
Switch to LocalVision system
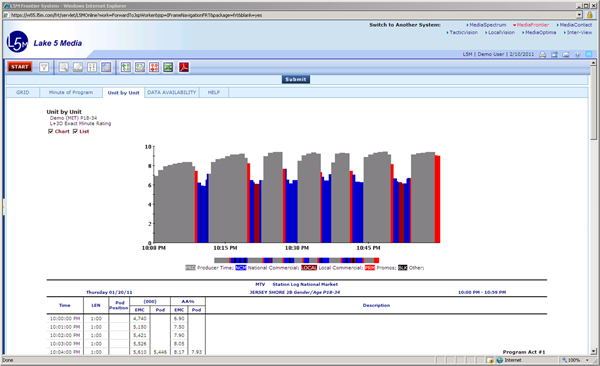point(501,33)
